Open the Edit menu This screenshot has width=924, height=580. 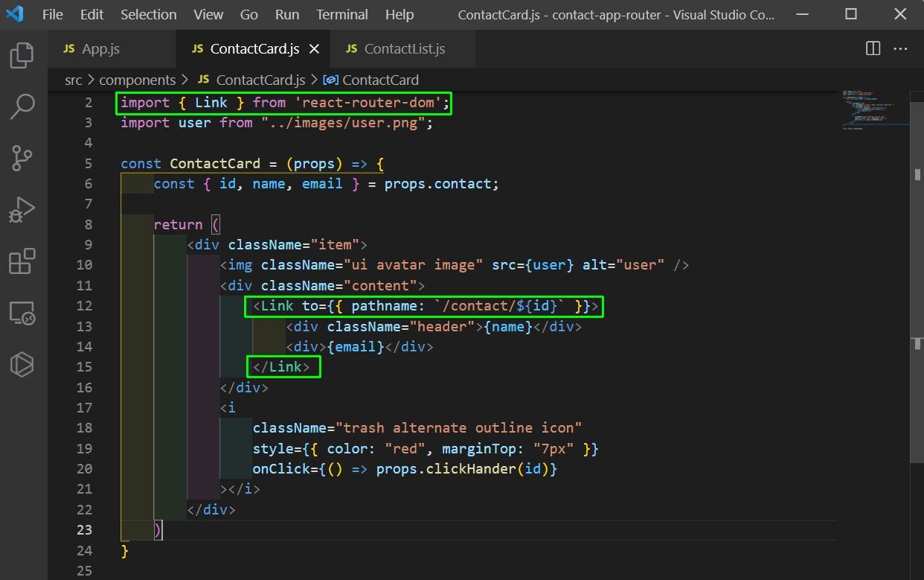[92, 14]
